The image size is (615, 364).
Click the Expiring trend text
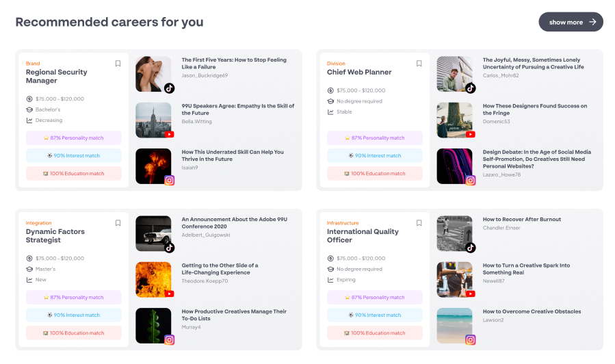click(x=346, y=280)
